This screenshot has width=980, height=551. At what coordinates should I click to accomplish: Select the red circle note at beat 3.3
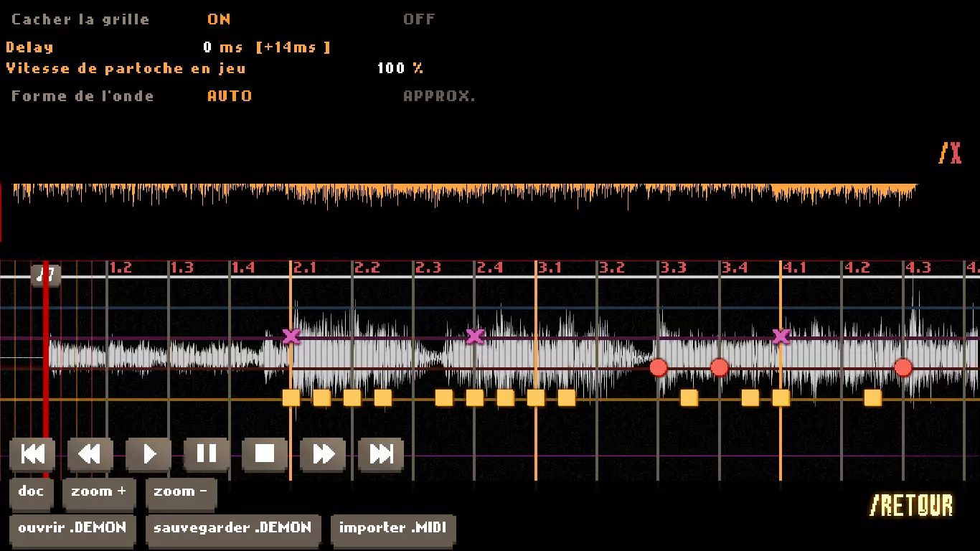tap(659, 368)
